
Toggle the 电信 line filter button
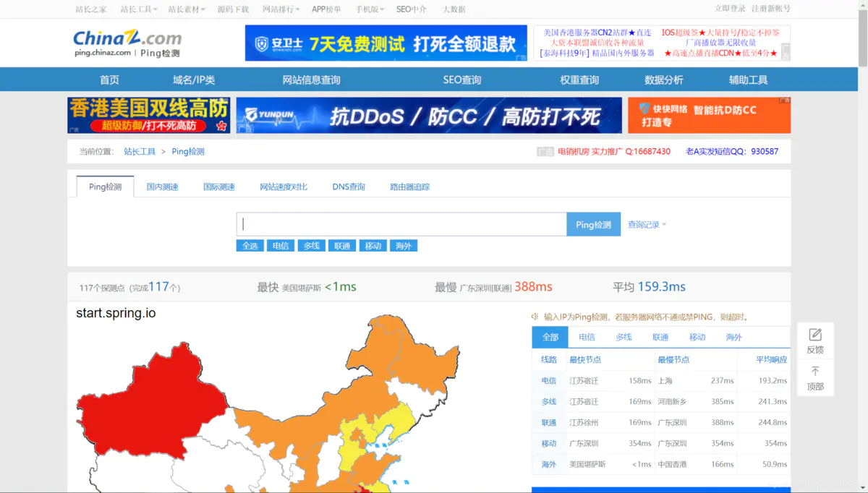pos(281,246)
